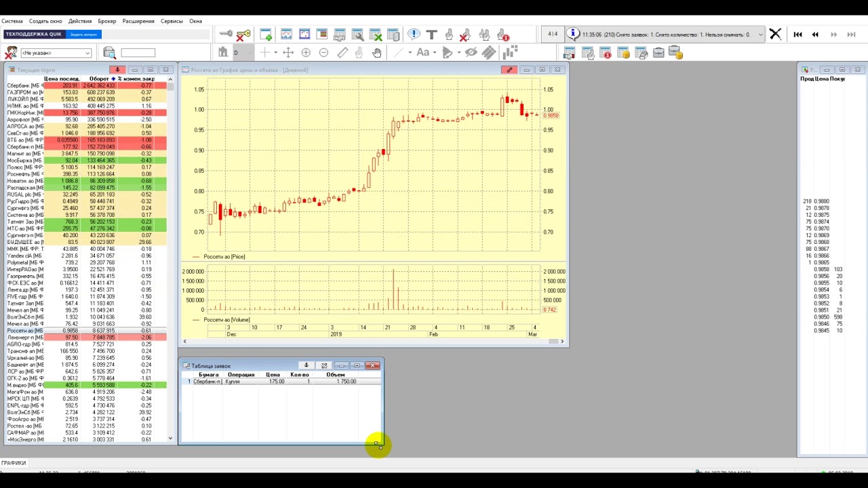
Task: Click the table with green X icon
Action: (x=376, y=35)
